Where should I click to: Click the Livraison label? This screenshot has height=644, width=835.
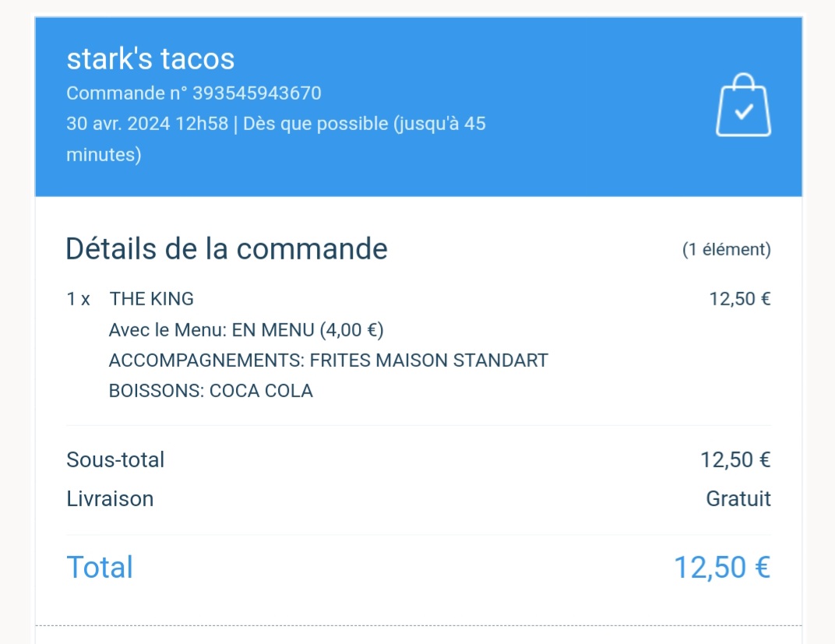(x=110, y=499)
